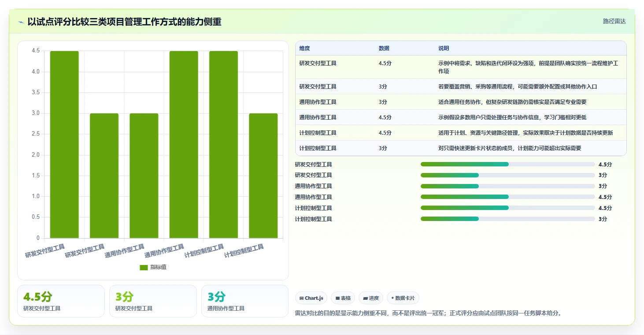
Task: Click the 说明 table column header
Action: tap(444, 48)
